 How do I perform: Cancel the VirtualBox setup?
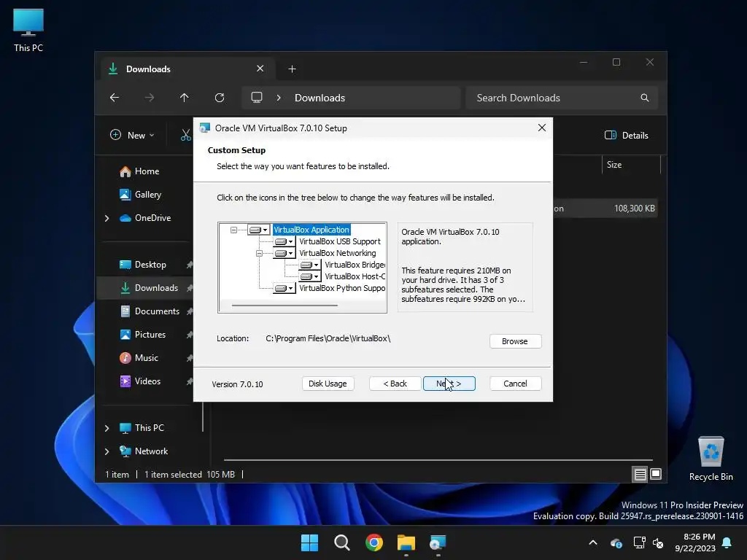pos(516,384)
